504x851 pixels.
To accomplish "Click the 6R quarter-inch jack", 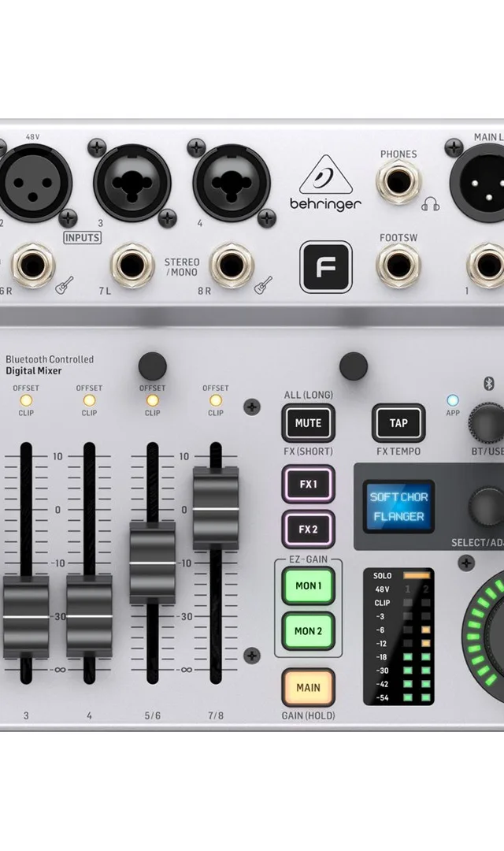I will tap(33, 266).
